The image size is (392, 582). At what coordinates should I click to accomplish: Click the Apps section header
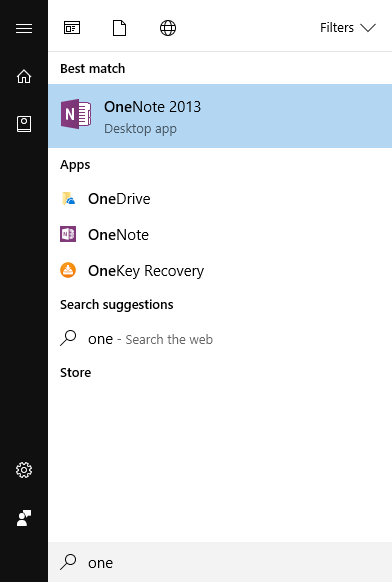[75, 165]
